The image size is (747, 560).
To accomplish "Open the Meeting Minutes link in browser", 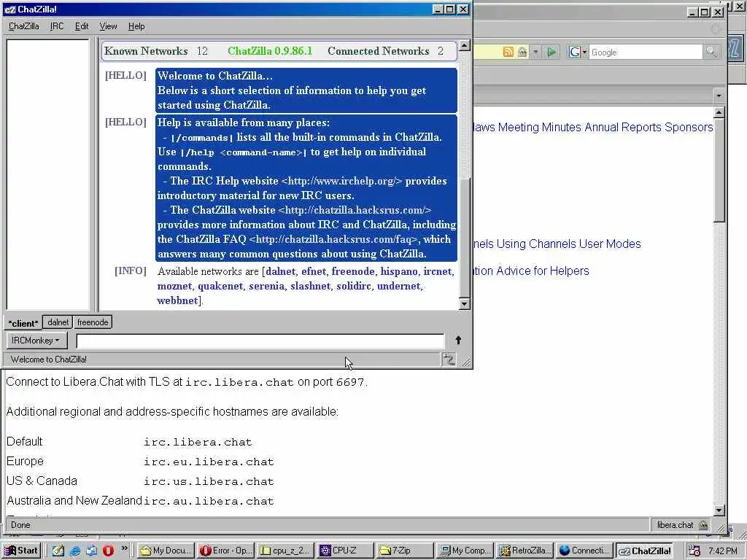I will point(539,127).
